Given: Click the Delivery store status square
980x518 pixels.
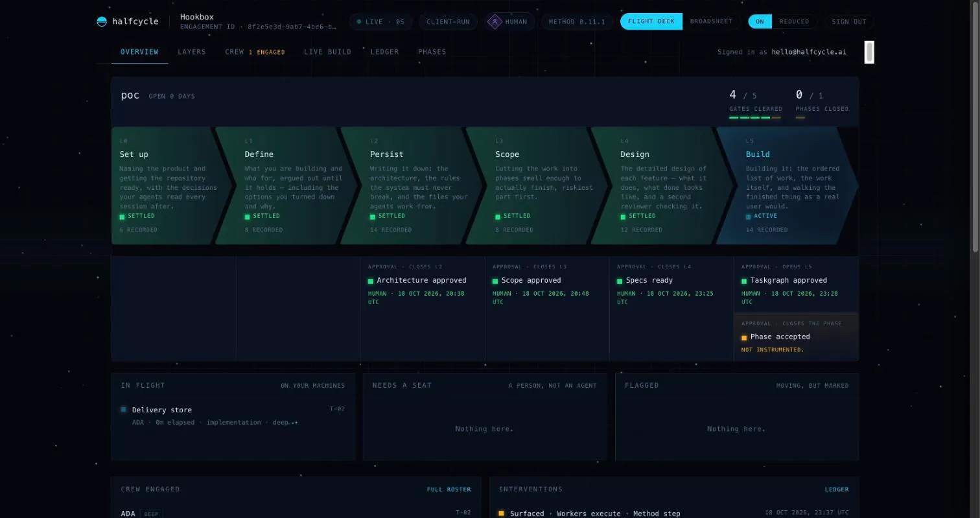Looking at the screenshot, I should (123, 409).
